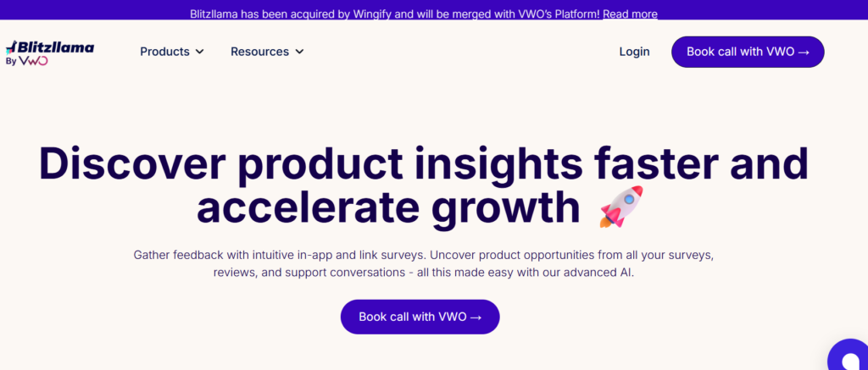Viewport: 868px width, 370px height.
Task: Click the 'By' text under the logo
Action: coord(11,61)
